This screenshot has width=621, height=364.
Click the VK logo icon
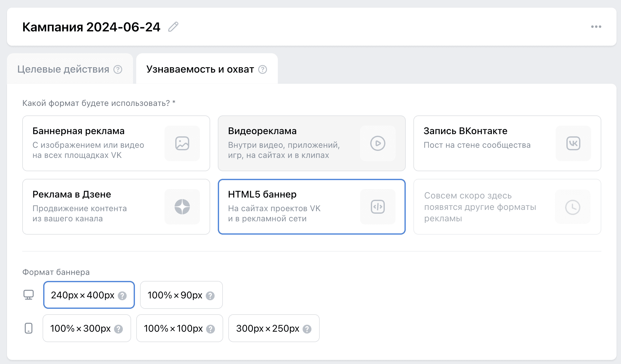pos(573,143)
